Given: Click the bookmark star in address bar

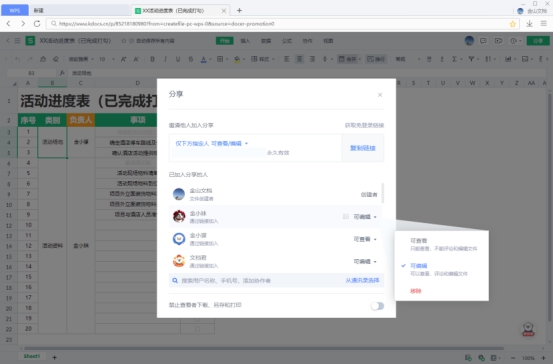Looking at the screenshot, I should coord(512,24).
